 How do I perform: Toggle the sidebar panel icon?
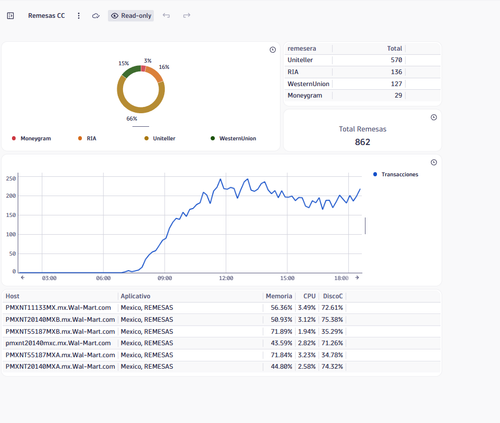(x=10, y=16)
